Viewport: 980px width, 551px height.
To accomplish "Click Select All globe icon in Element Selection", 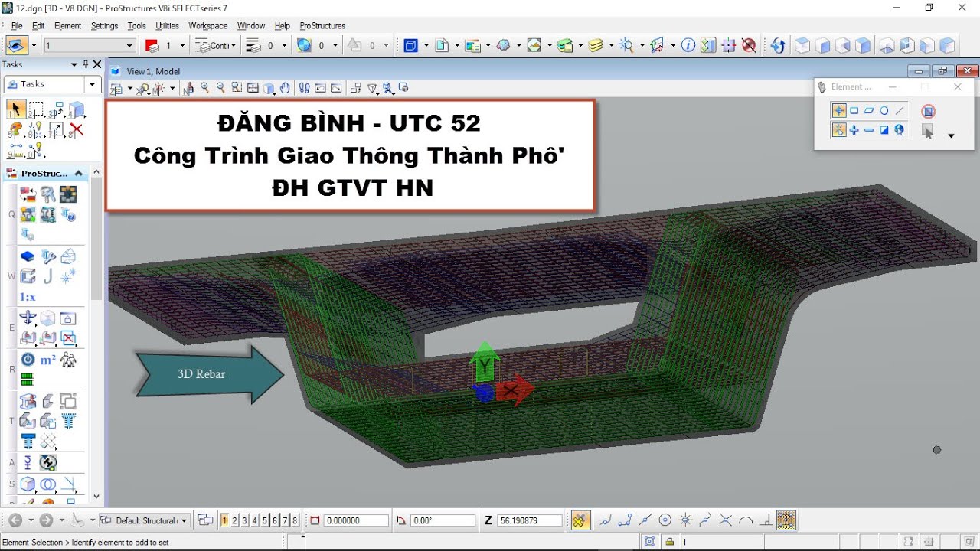I will click(900, 130).
